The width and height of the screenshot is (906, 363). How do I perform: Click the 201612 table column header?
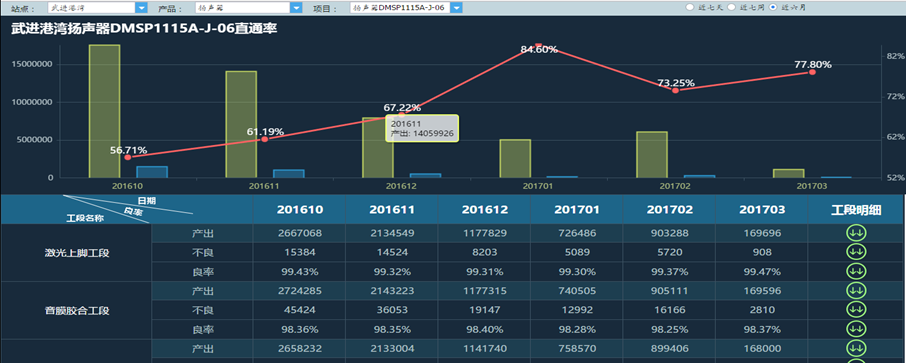coord(484,209)
